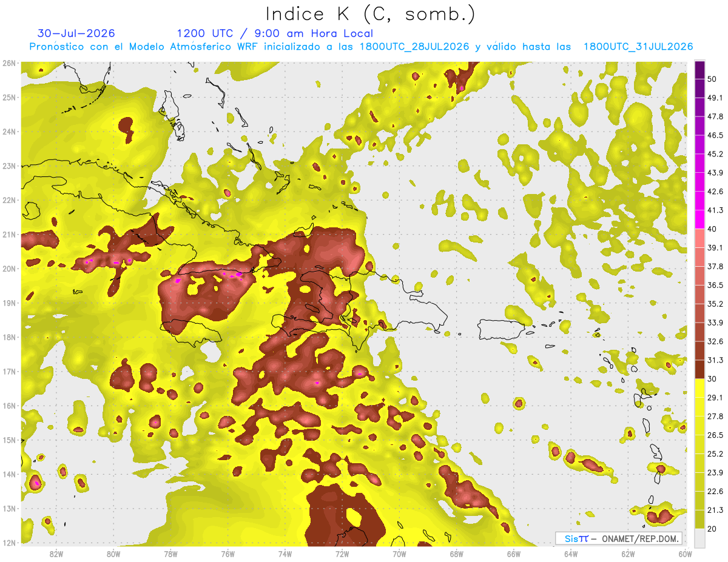This screenshot has height=562, width=728.
Task: Click the 68W longitude label
Action: tap(456, 554)
